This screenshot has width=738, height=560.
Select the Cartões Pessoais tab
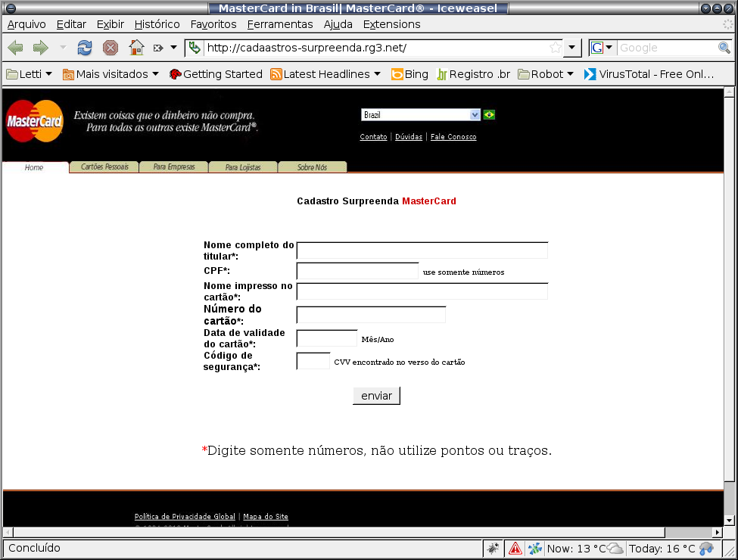pos(104,166)
